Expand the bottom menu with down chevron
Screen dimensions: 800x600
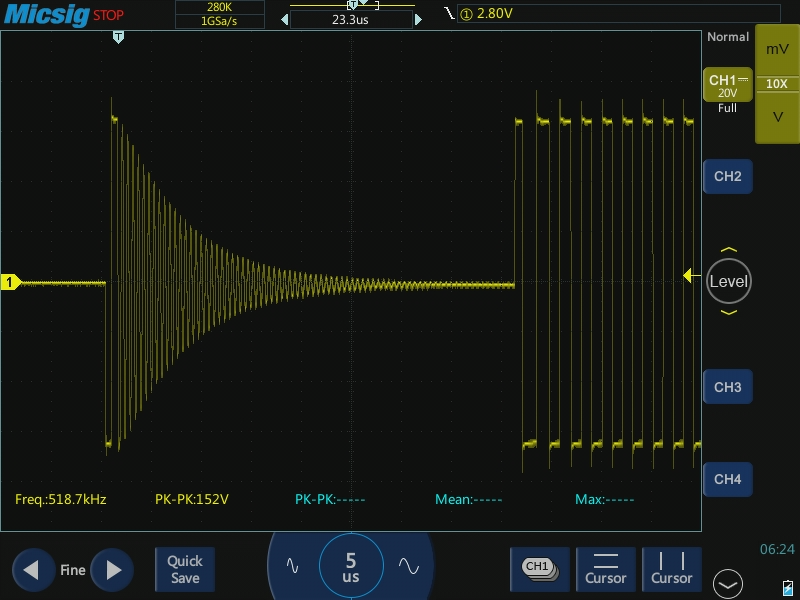[728, 584]
